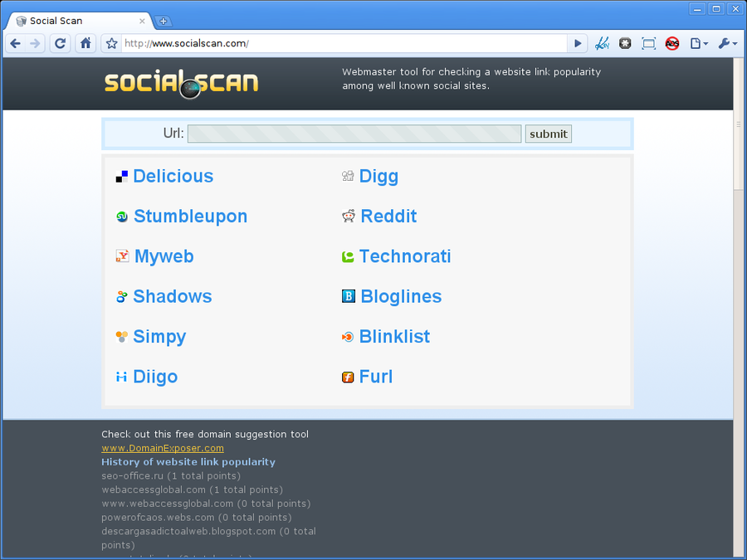Viewport: 747px width, 560px height.
Task: Click the browser Forward arrow
Action: [x=35, y=43]
